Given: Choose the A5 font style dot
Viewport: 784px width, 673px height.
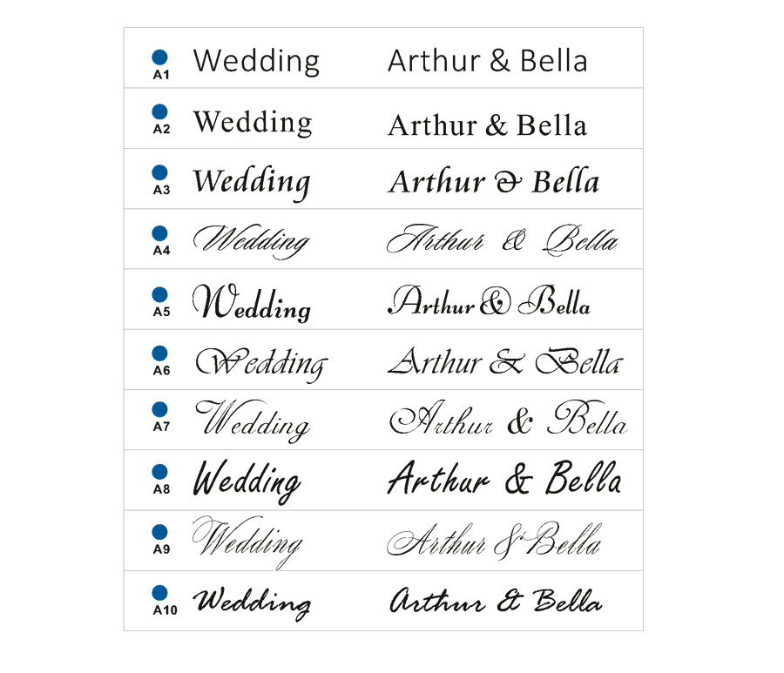Looking at the screenshot, I should pyautogui.click(x=159, y=294).
